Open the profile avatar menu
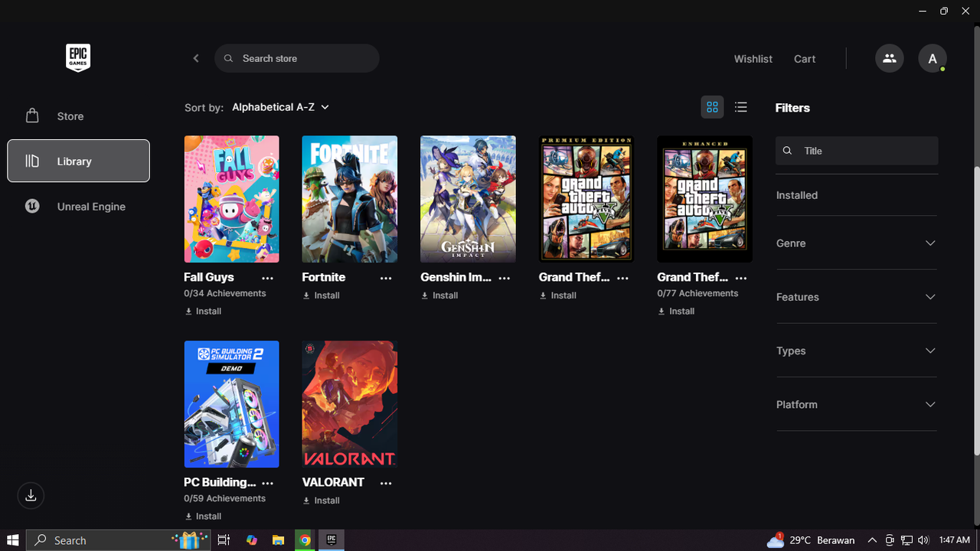The width and height of the screenshot is (980, 551). click(x=933, y=58)
